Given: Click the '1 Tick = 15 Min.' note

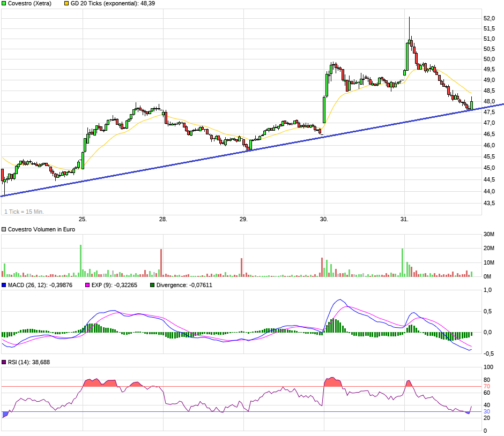Looking at the screenshot, I should pos(24,212).
